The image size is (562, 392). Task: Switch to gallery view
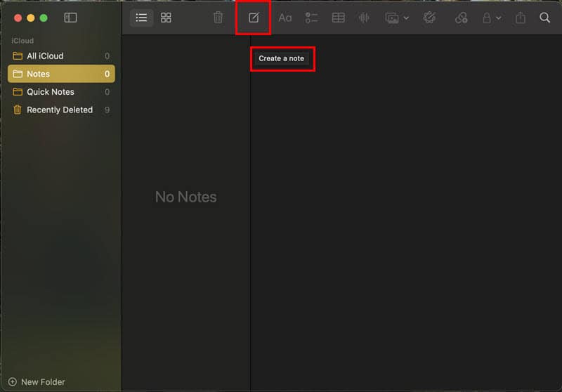(166, 18)
